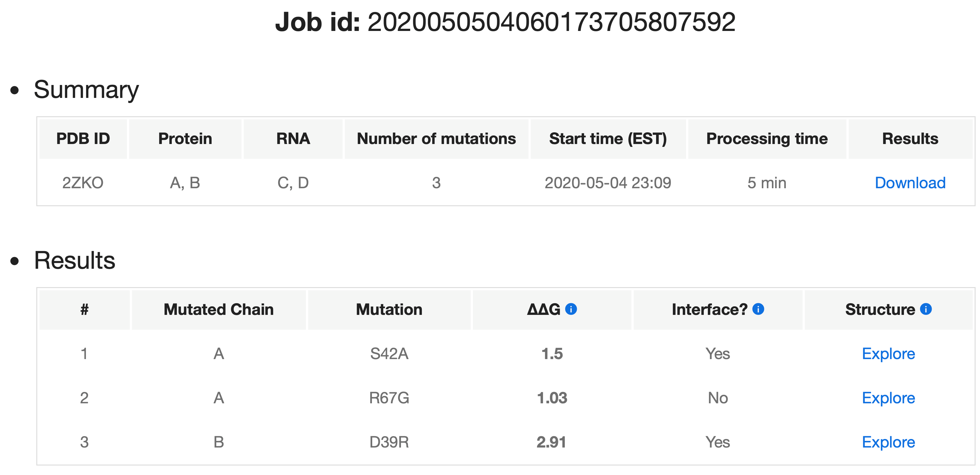The image size is (980, 475).
Task: Click the Mutated Chain column header
Action: tap(218, 310)
